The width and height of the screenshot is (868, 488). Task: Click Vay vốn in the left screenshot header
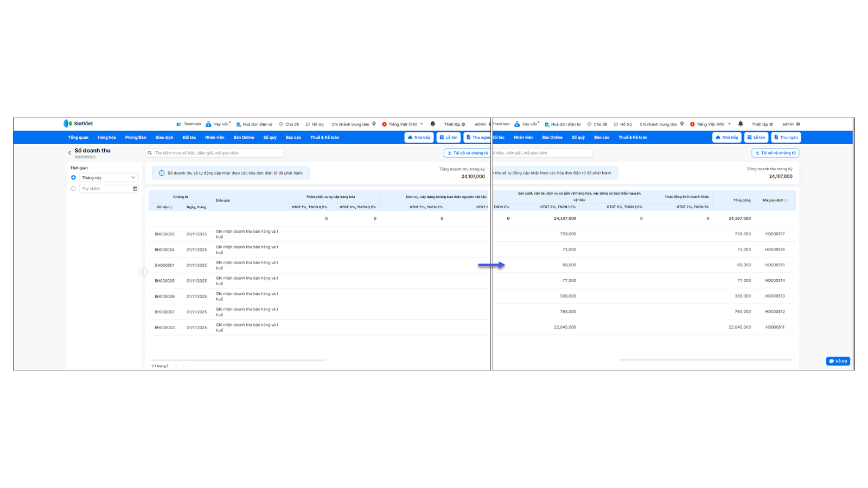click(x=218, y=124)
